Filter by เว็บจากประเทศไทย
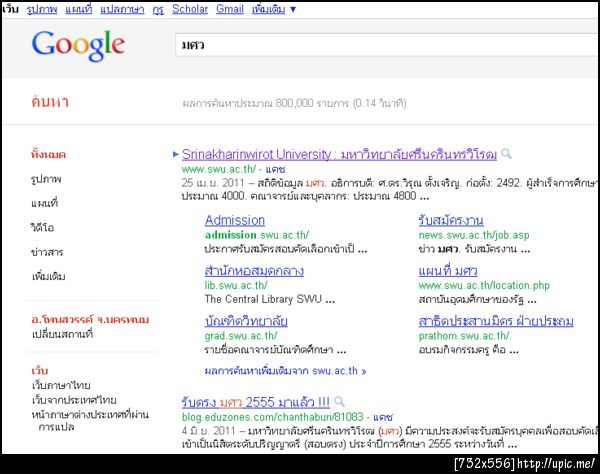The image size is (600, 474). coord(74,400)
